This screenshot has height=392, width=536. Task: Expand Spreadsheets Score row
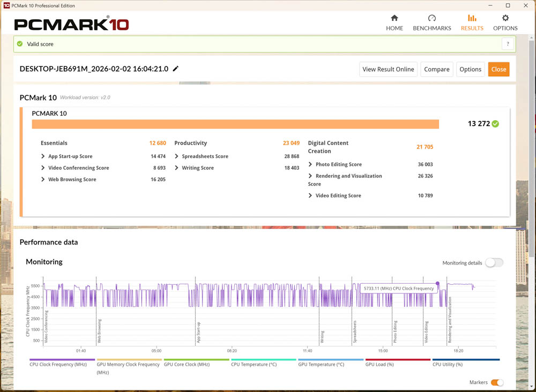(177, 157)
